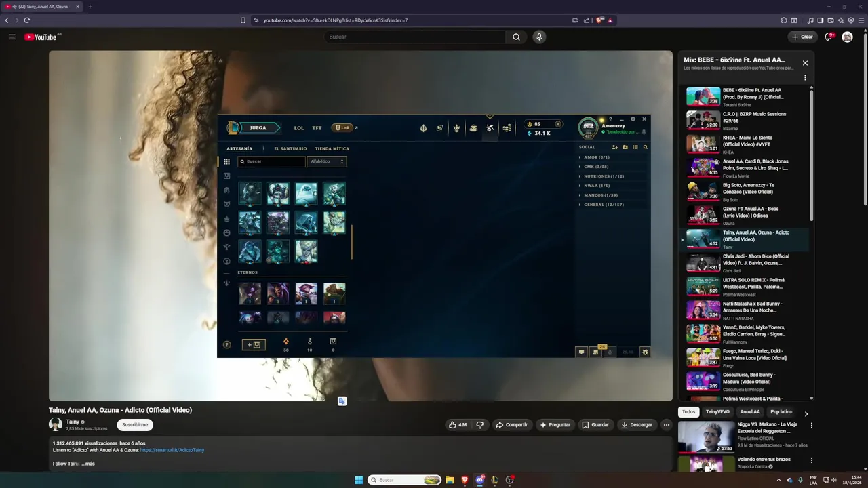
Task: Expand the CMK friend group
Action: [595, 167]
